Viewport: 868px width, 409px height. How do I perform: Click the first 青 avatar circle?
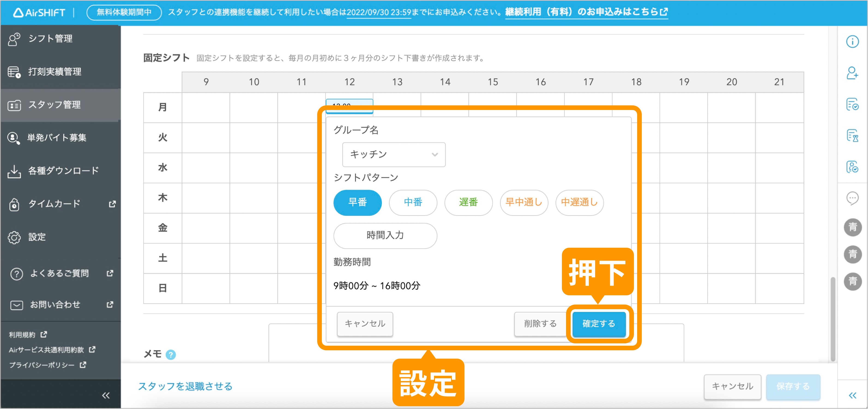coord(853,227)
